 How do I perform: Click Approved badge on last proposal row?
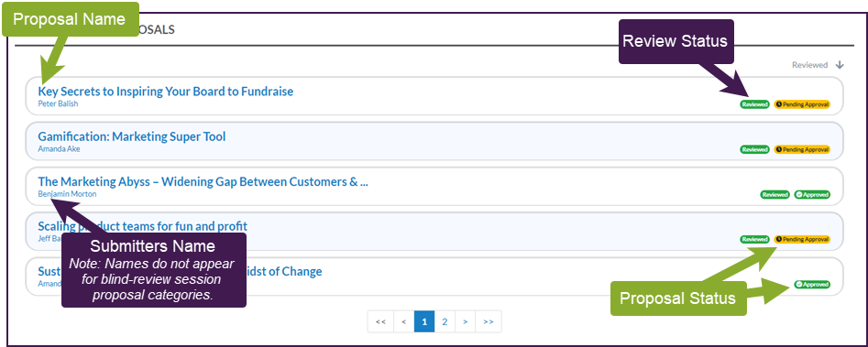(812, 285)
